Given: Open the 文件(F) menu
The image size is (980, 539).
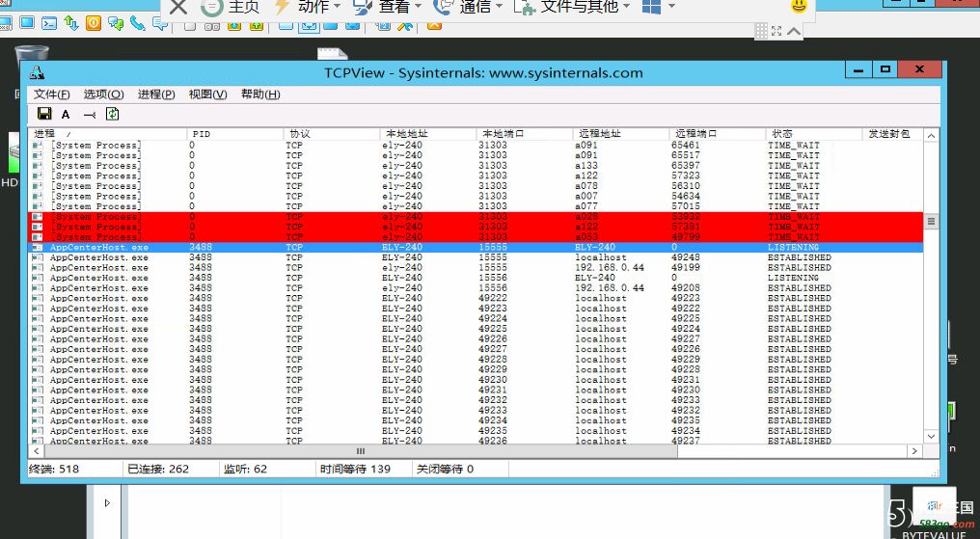Looking at the screenshot, I should tap(52, 94).
